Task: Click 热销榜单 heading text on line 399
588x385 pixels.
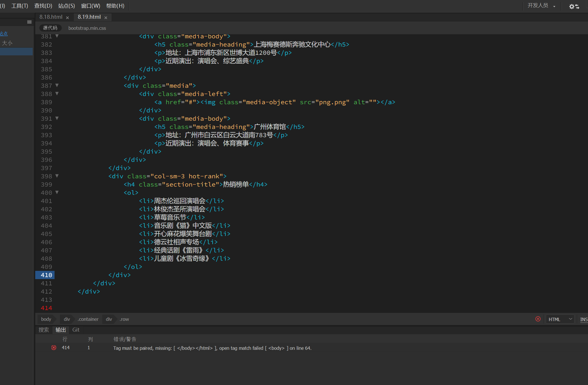Action: click(x=236, y=185)
